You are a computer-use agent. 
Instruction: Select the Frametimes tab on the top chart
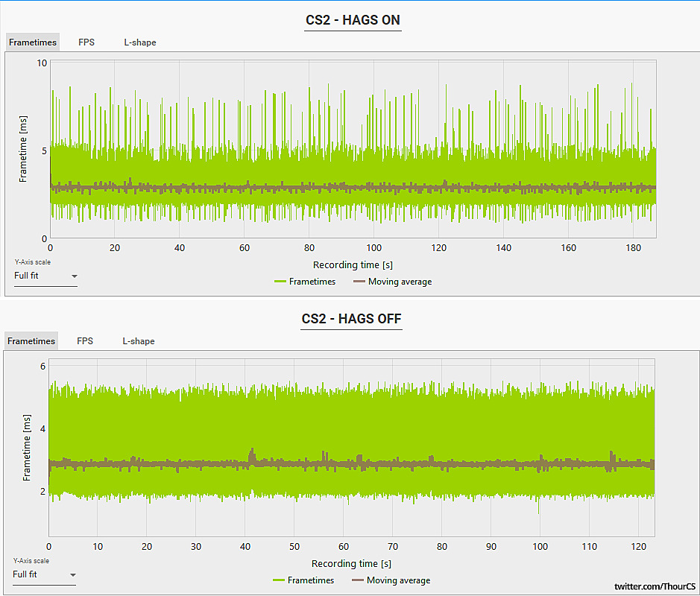click(x=33, y=42)
